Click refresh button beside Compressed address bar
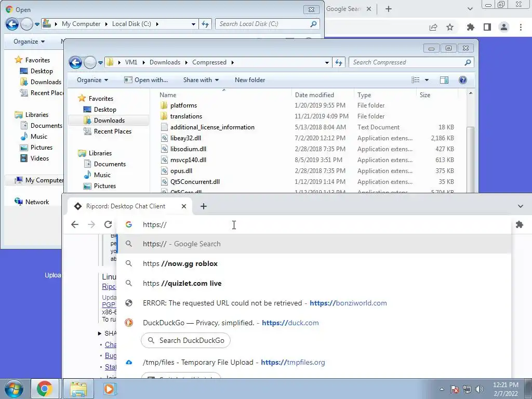This screenshot has height=399, width=532. [339, 62]
